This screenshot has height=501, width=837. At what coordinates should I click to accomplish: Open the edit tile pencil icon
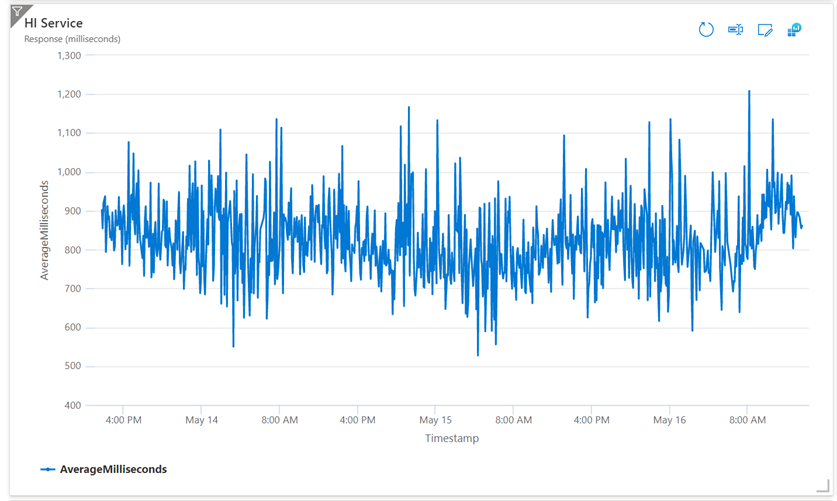point(765,30)
